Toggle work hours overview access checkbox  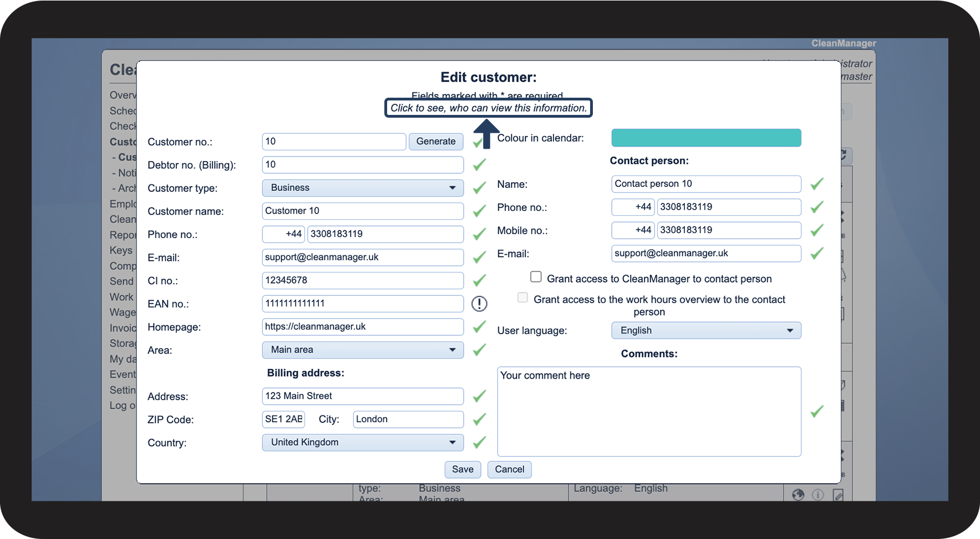pyautogui.click(x=522, y=298)
